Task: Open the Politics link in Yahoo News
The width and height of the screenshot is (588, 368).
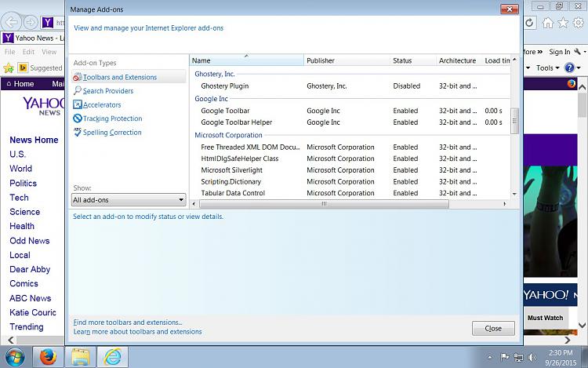Action: [24, 183]
